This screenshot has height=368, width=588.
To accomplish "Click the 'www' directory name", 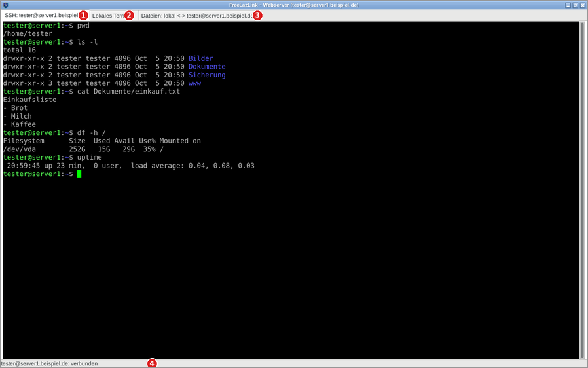I will [194, 83].
